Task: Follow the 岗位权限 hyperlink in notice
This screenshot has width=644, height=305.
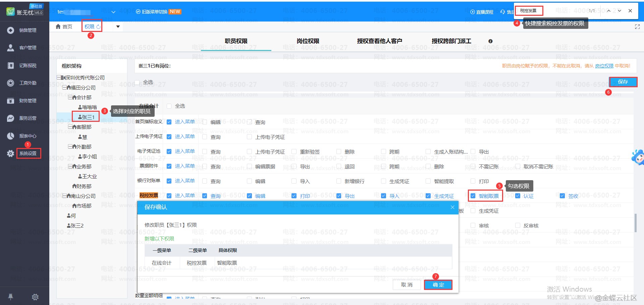Action: (x=604, y=66)
